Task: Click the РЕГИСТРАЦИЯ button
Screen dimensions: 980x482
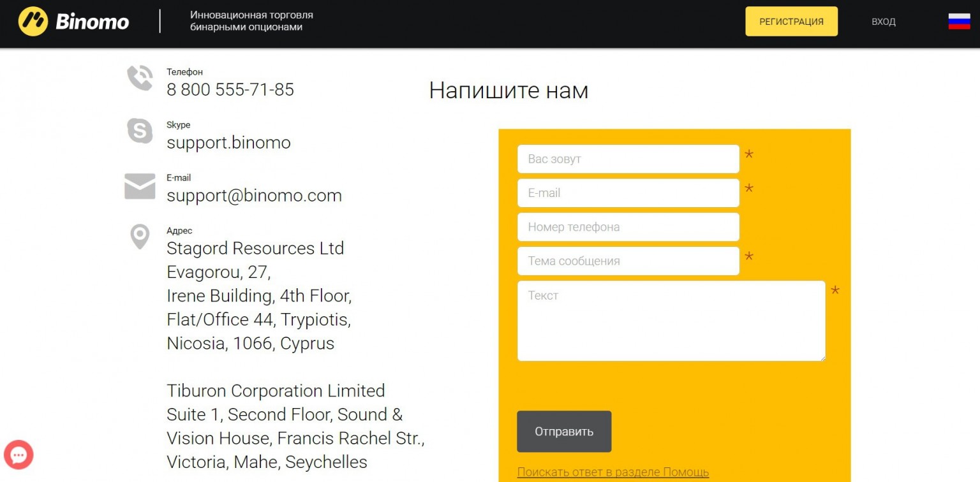Action: pyautogui.click(x=791, y=22)
